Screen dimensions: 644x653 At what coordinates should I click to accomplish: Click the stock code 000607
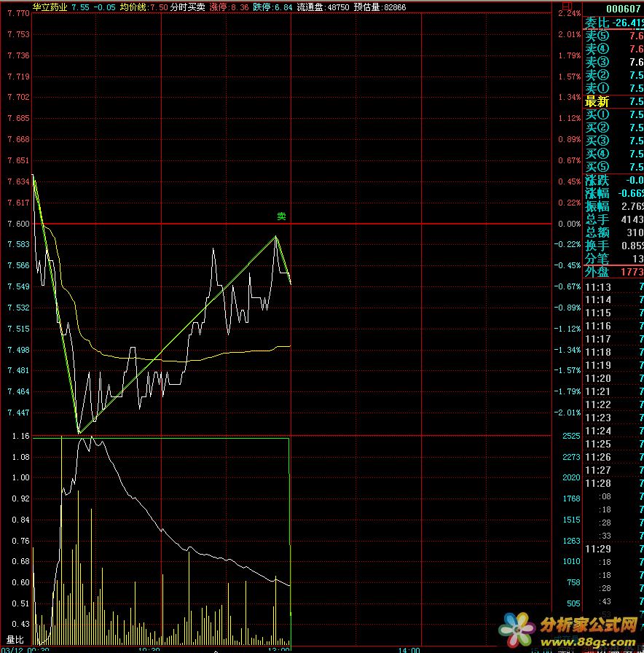coord(623,9)
